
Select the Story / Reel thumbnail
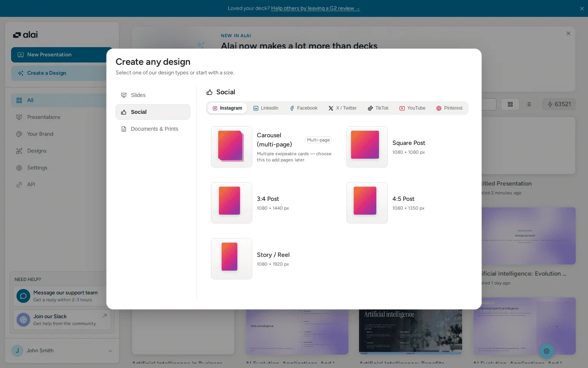point(232,259)
